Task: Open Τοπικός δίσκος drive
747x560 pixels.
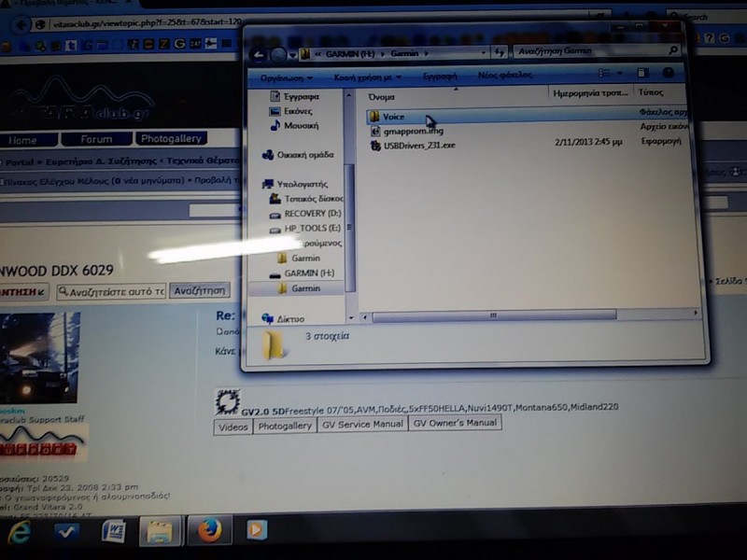Action: [306, 199]
